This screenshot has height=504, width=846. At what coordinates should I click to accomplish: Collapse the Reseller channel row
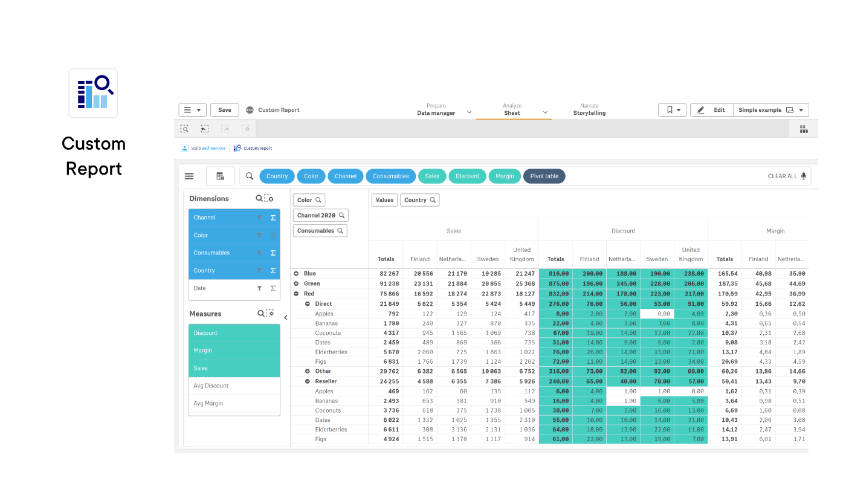pyautogui.click(x=308, y=381)
